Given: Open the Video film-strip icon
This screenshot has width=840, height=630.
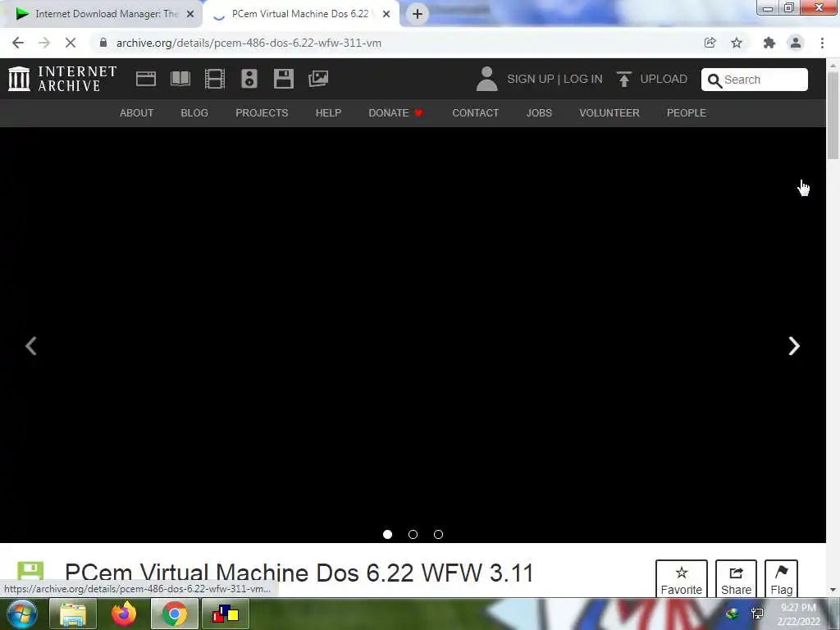Looking at the screenshot, I should click(215, 79).
